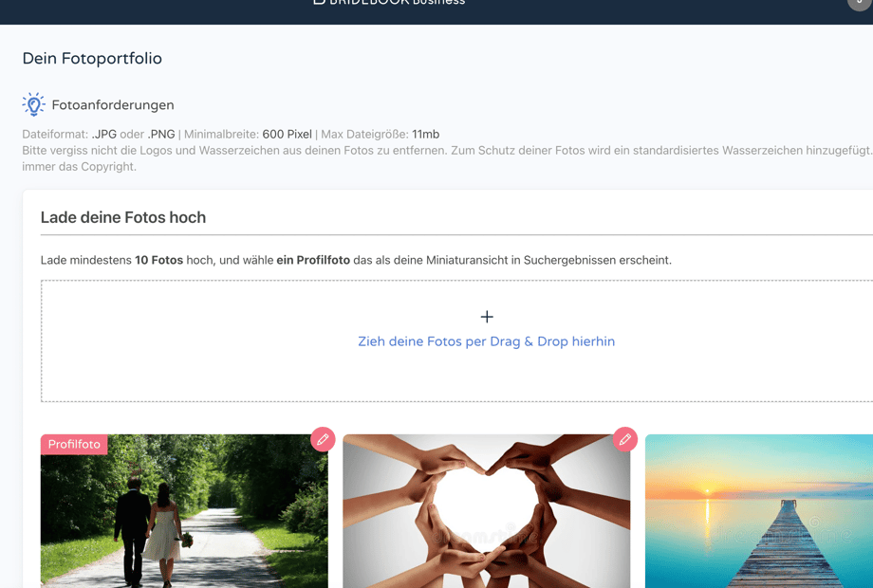Click the '10 Fotos' bold text
The height and width of the screenshot is (588, 873).
click(x=158, y=260)
